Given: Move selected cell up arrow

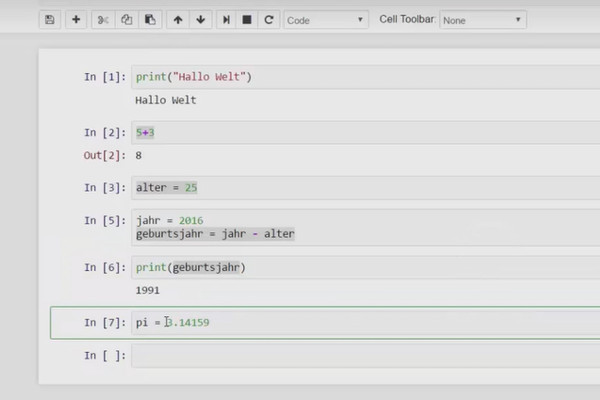Looking at the screenshot, I should tap(178, 20).
